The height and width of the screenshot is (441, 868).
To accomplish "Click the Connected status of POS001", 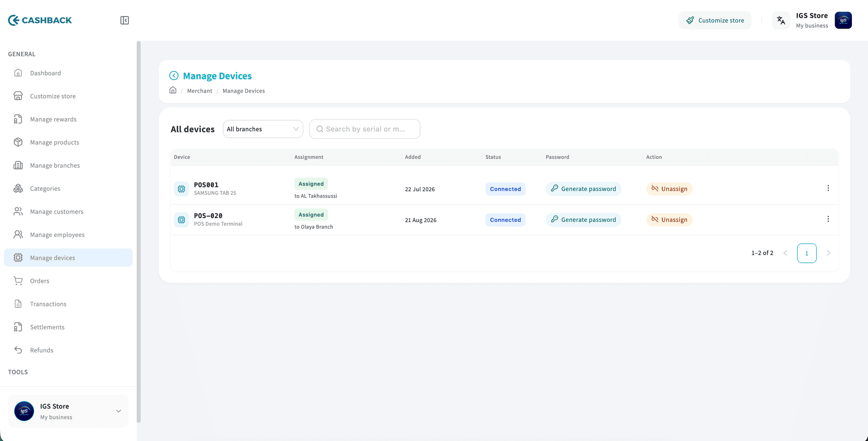I will [x=506, y=189].
